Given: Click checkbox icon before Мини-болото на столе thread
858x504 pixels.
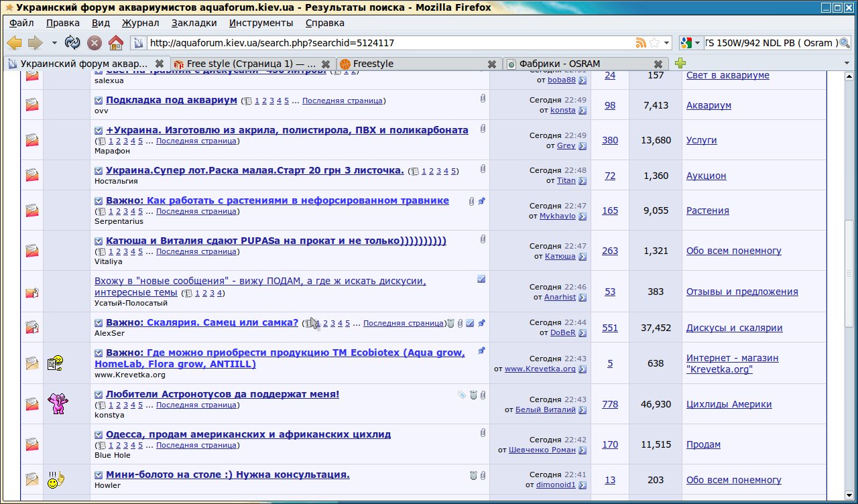Looking at the screenshot, I should tap(99, 475).
